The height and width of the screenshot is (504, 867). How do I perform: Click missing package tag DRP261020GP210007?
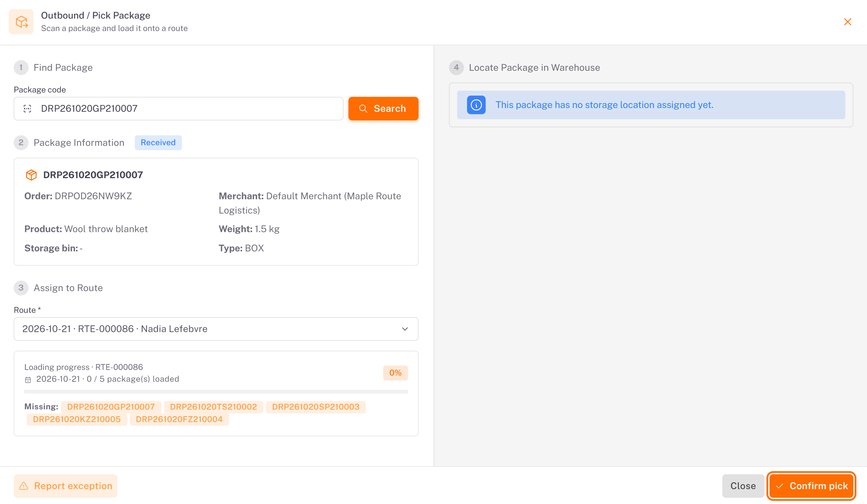coord(111,407)
